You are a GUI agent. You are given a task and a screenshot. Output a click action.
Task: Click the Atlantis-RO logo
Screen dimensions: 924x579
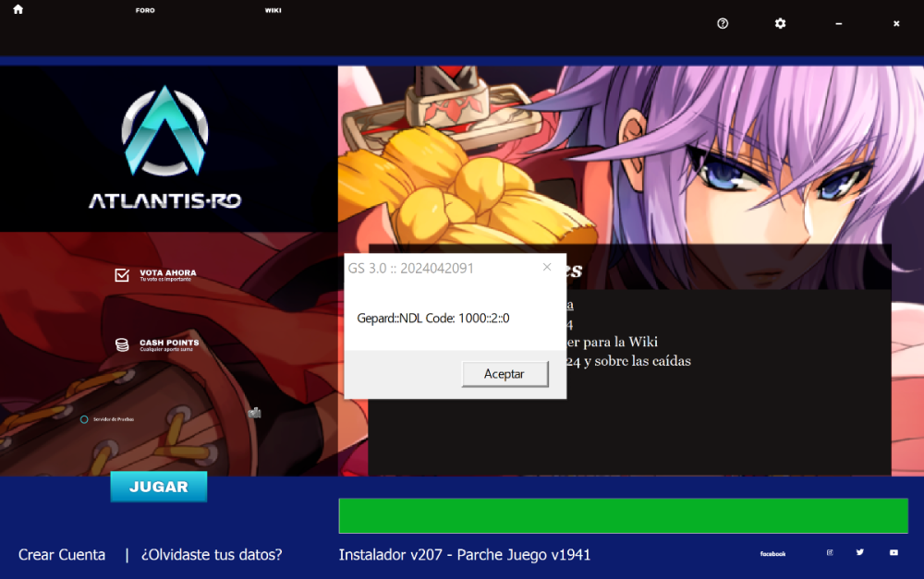point(164,148)
